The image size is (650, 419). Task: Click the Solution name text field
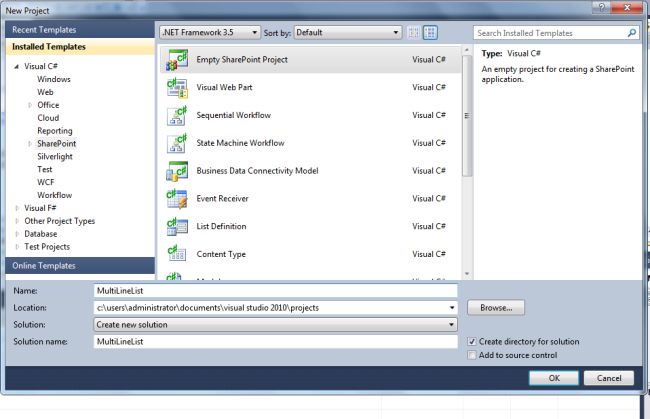[276, 342]
